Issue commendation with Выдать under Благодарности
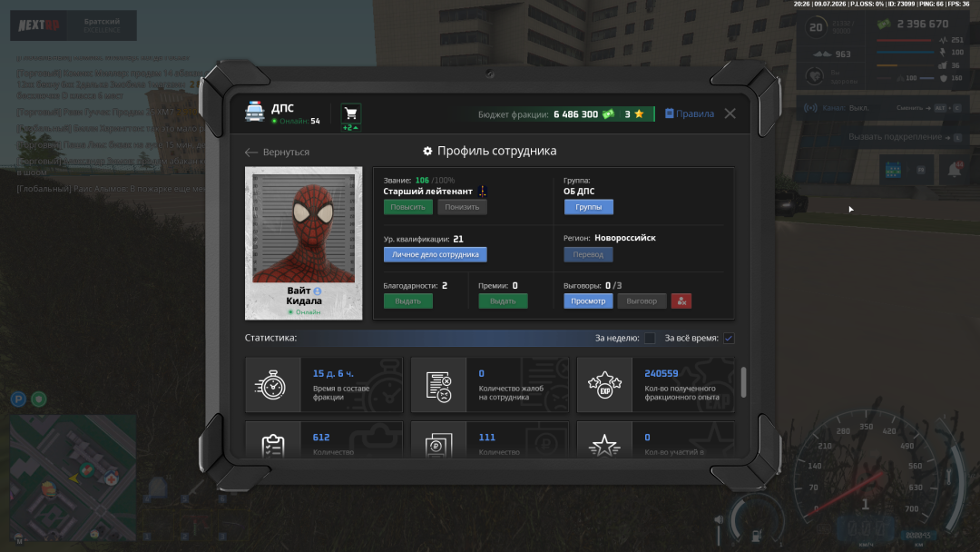 point(408,301)
